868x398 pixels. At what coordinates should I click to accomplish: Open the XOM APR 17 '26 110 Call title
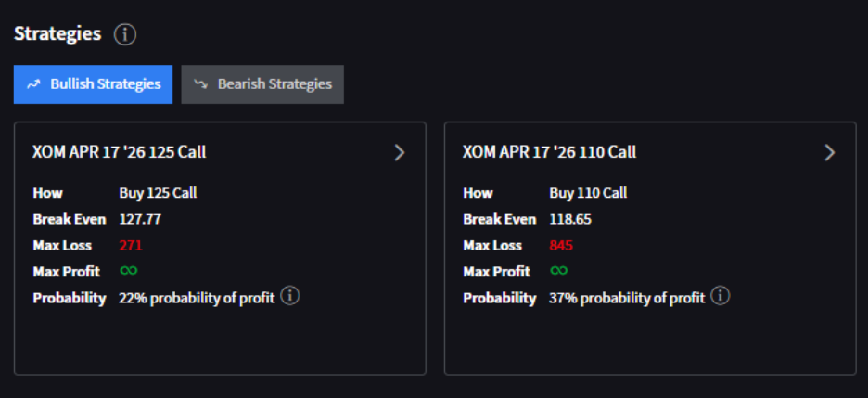[549, 152]
